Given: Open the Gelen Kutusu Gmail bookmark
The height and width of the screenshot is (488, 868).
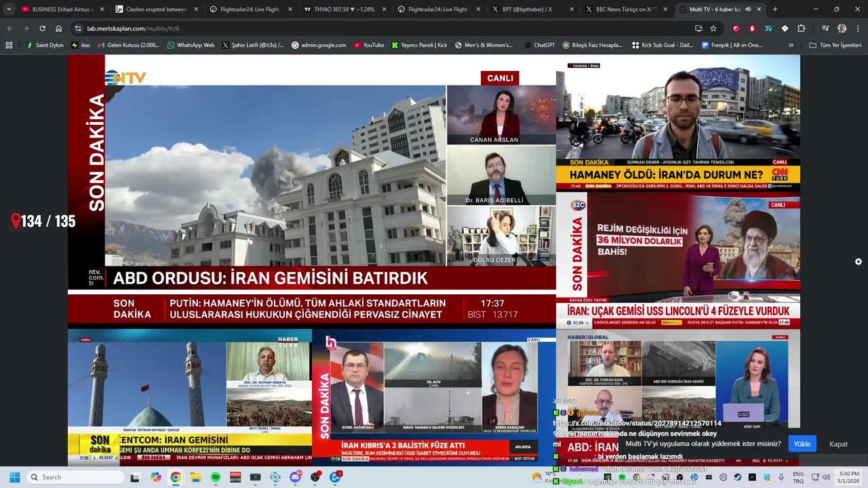Looking at the screenshot, I should click(x=129, y=45).
